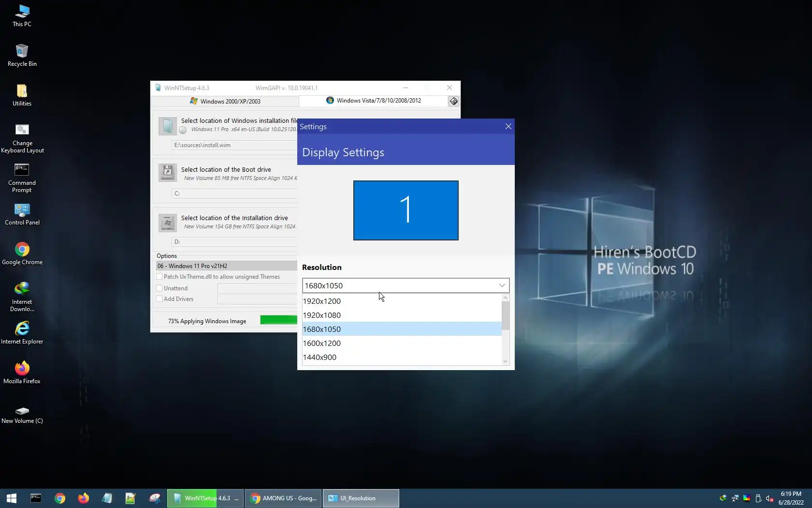Click the safely remove USB tray icon
Image resolution: width=812 pixels, height=508 pixels.
(758, 498)
